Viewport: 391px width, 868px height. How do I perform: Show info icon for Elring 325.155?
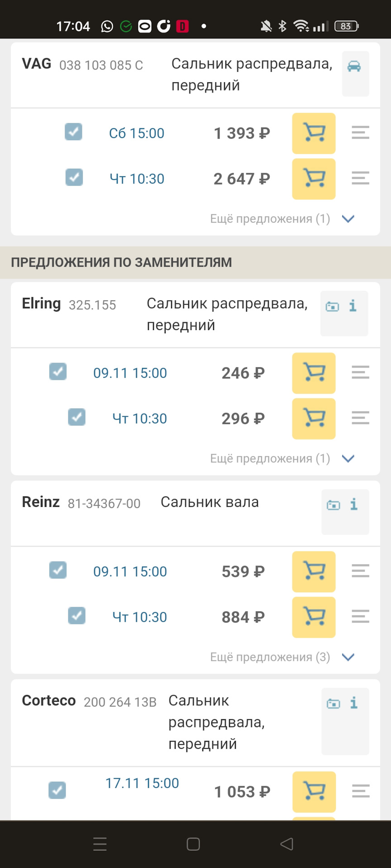coord(353,306)
